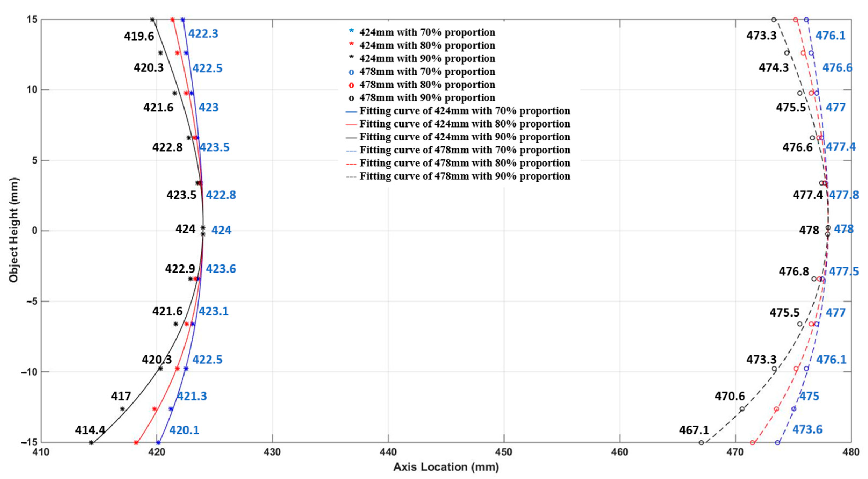The width and height of the screenshot is (868, 479).
Task: Click the 414.4 data label
Action: pyautogui.click(x=90, y=430)
